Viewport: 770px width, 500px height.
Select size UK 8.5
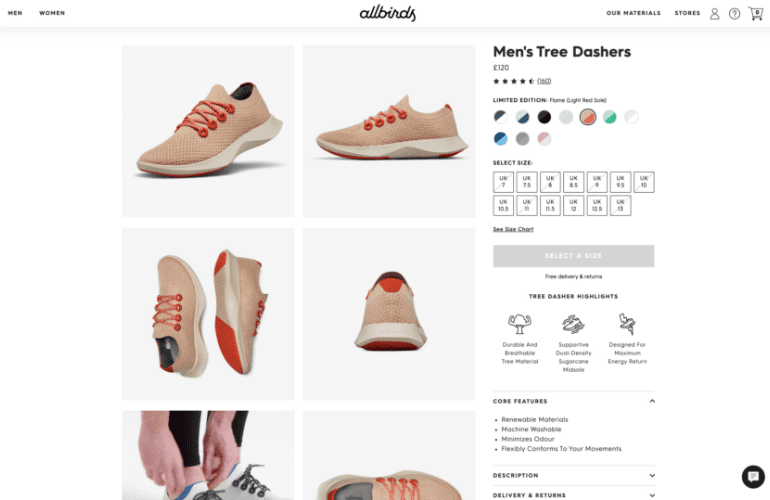(573, 182)
